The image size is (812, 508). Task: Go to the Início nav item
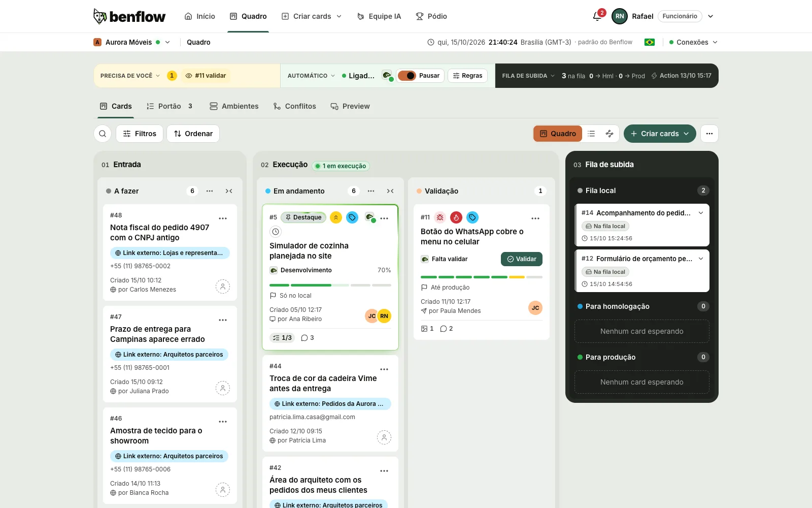tap(200, 16)
